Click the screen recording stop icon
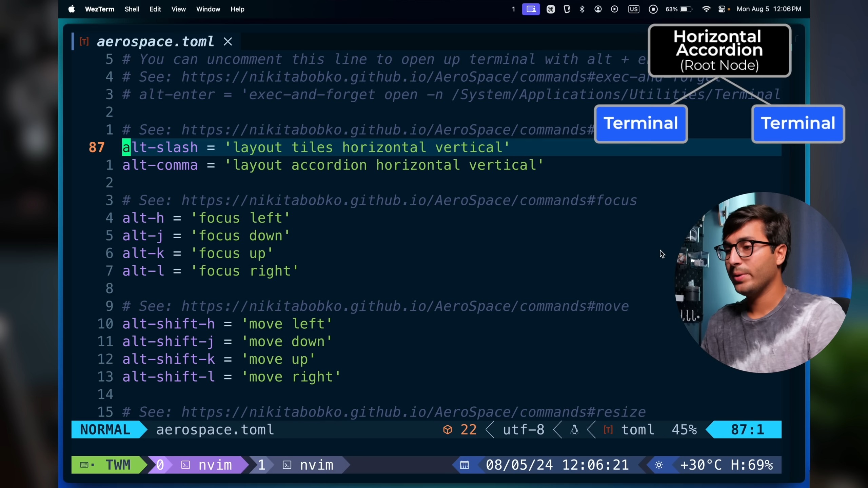The width and height of the screenshot is (868, 488). (x=653, y=9)
